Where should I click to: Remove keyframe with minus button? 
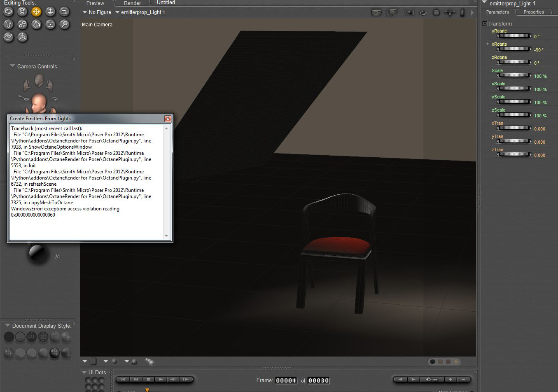coord(464,379)
